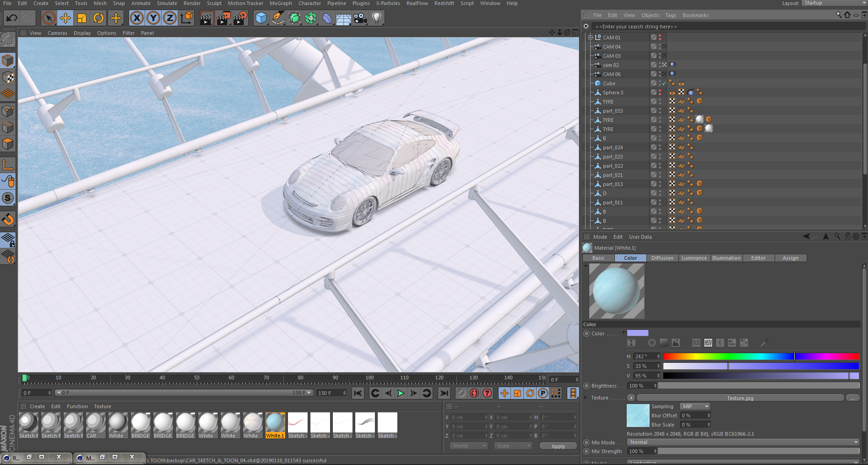Click Render to Picture Viewer icon

[x=223, y=18]
